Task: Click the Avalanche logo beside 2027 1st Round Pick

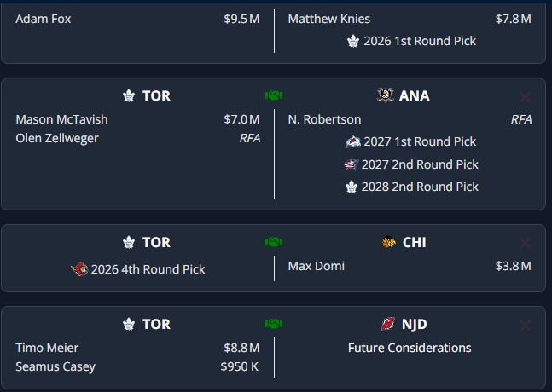Action: pyautogui.click(x=353, y=141)
